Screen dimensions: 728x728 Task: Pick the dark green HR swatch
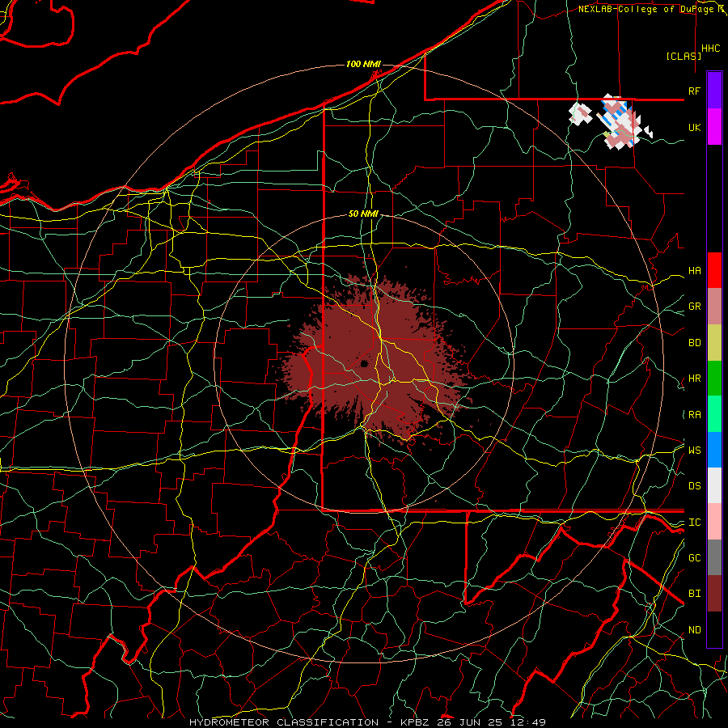(x=714, y=378)
